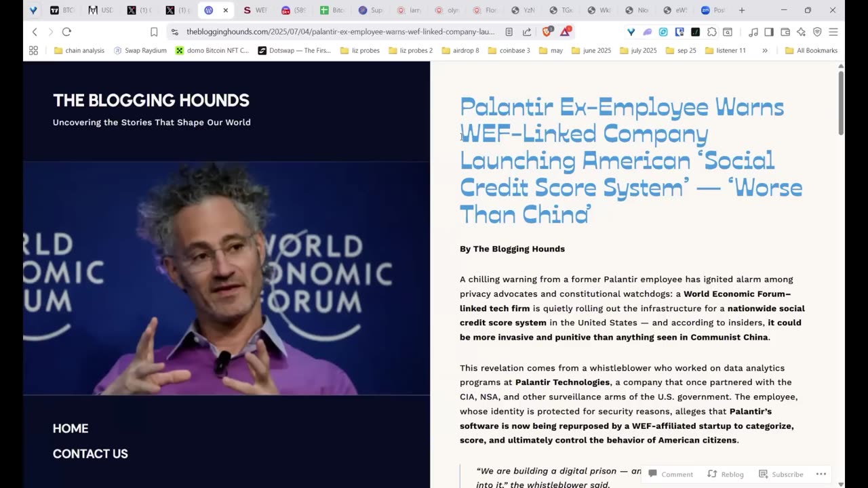Click the share page icon
This screenshot has width=868, height=488.
coord(527,32)
